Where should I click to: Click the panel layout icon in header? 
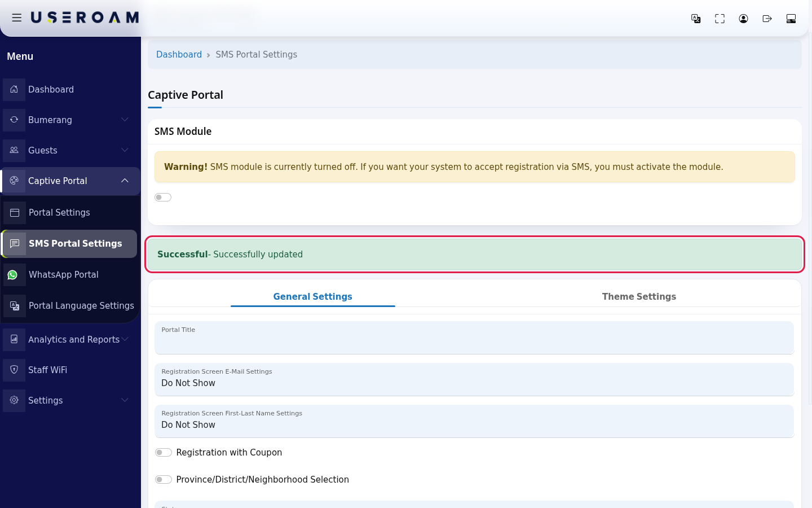[x=791, y=19]
